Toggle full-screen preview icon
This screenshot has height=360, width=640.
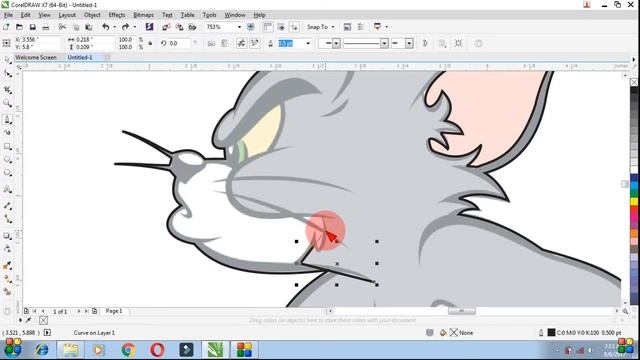[251, 27]
